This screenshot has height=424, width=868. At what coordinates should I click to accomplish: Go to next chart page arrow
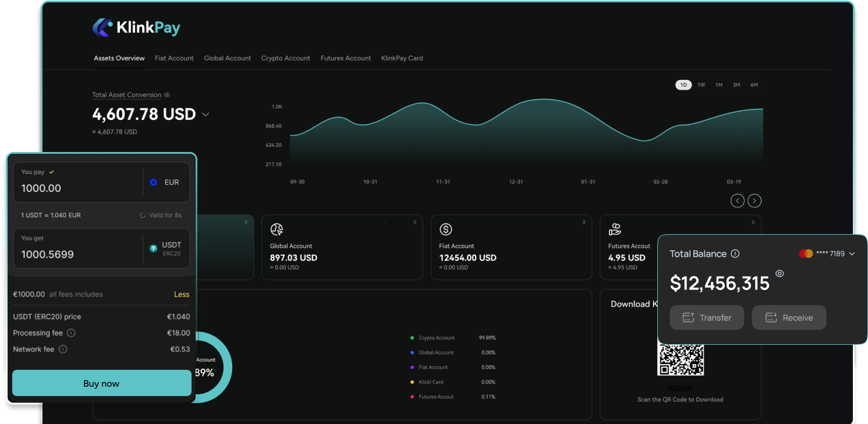click(x=754, y=201)
